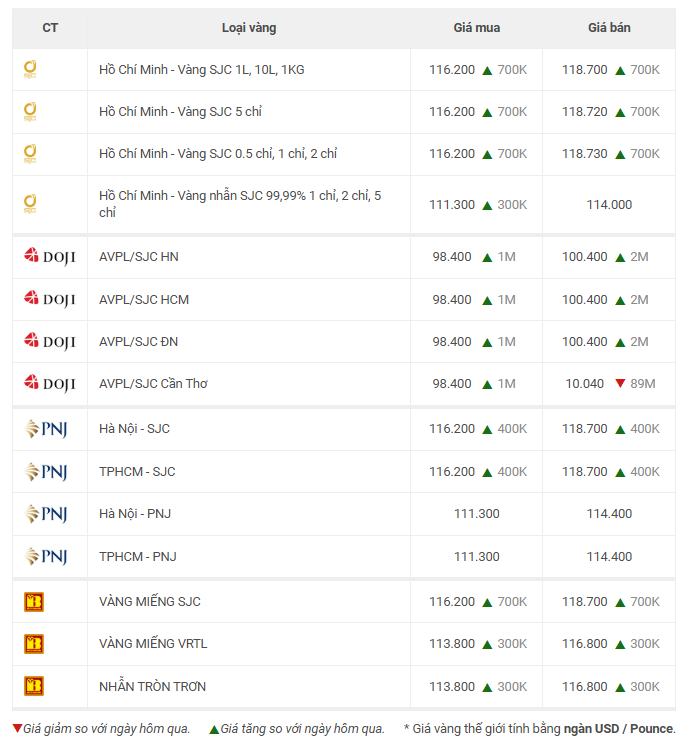Select the 'Hà Nội - PNJ' cell
The height and width of the screenshot is (747, 688).
tap(249, 514)
